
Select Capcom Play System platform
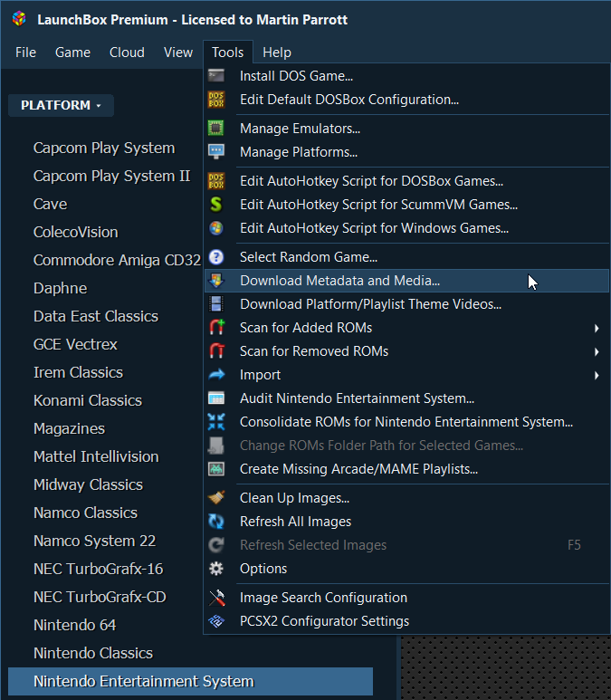tap(104, 149)
